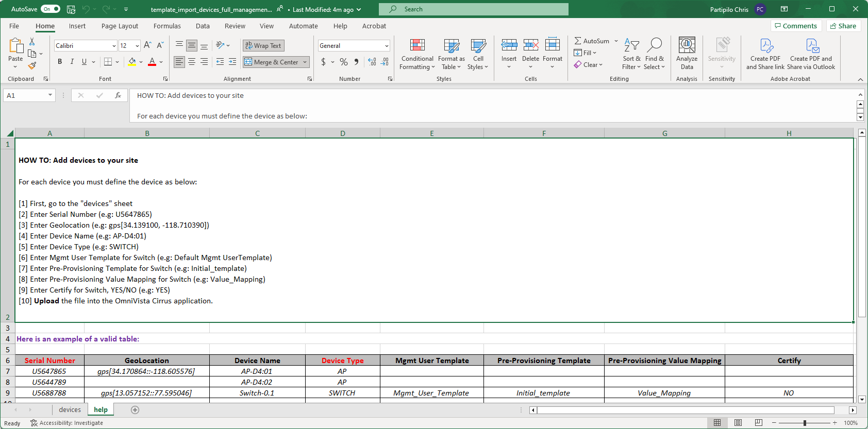Open Find & Select tools
Image resolution: width=868 pixels, height=429 pixels.
654,54
